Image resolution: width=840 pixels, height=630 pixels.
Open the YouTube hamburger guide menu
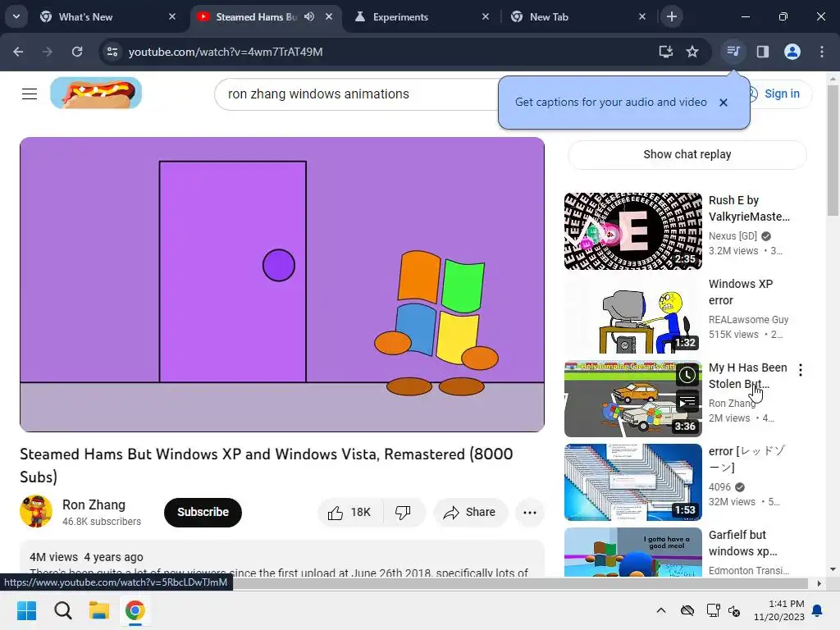[x=30, y=94]
